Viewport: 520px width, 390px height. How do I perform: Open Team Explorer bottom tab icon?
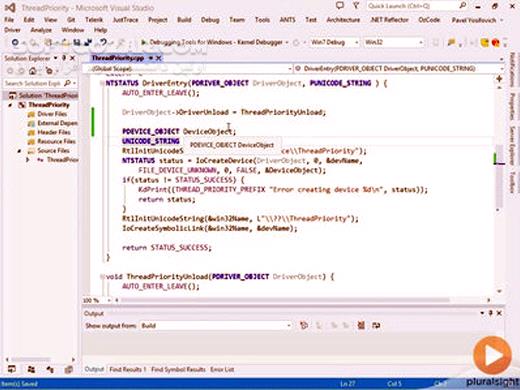click(x=31, y=369)
